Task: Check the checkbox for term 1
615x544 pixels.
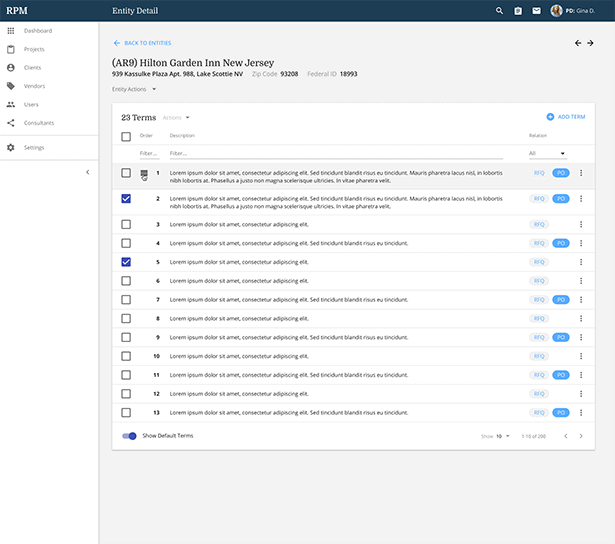Action: pyautogui.click(x=126, y=173)
